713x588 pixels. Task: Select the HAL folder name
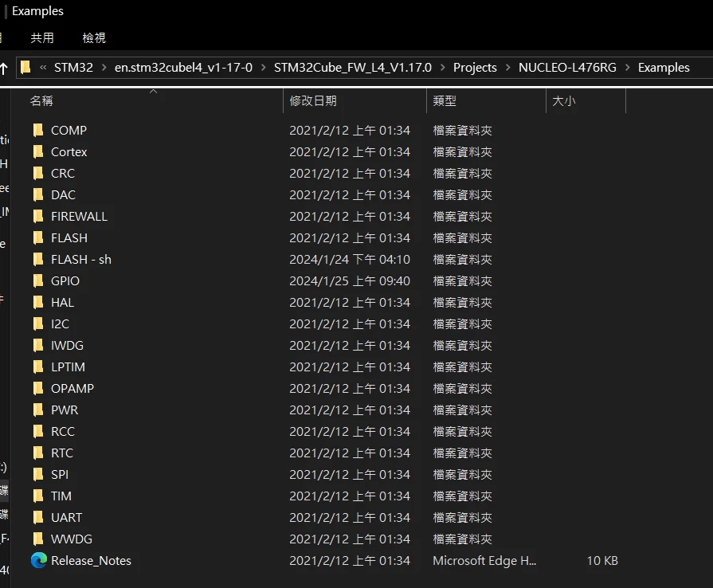(62, 303)
